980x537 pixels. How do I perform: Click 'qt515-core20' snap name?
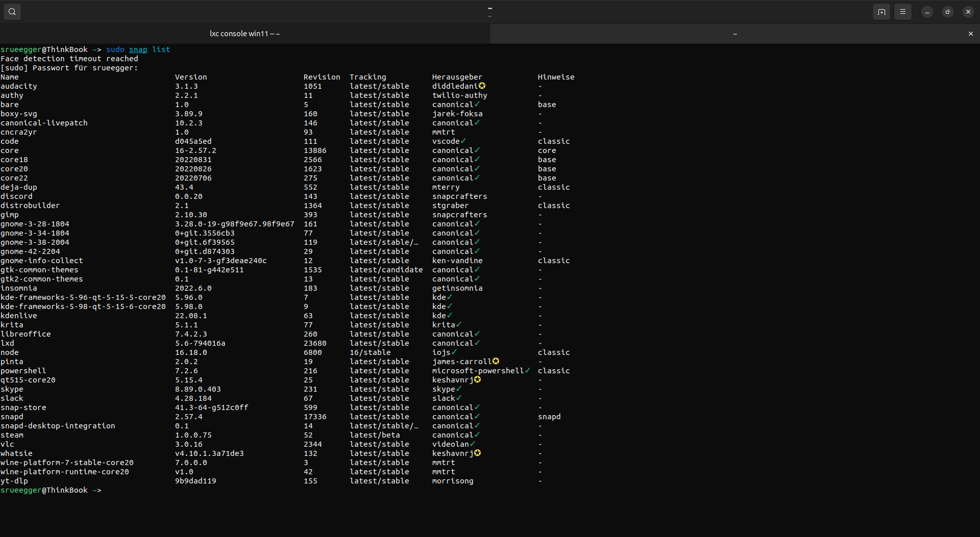(x=28, y=380)
